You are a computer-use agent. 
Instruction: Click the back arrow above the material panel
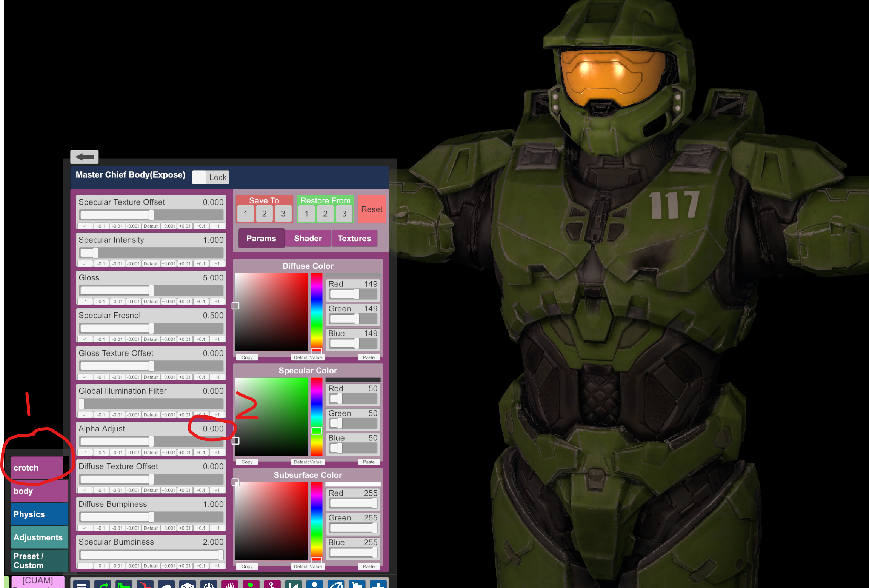pos(85,157)
